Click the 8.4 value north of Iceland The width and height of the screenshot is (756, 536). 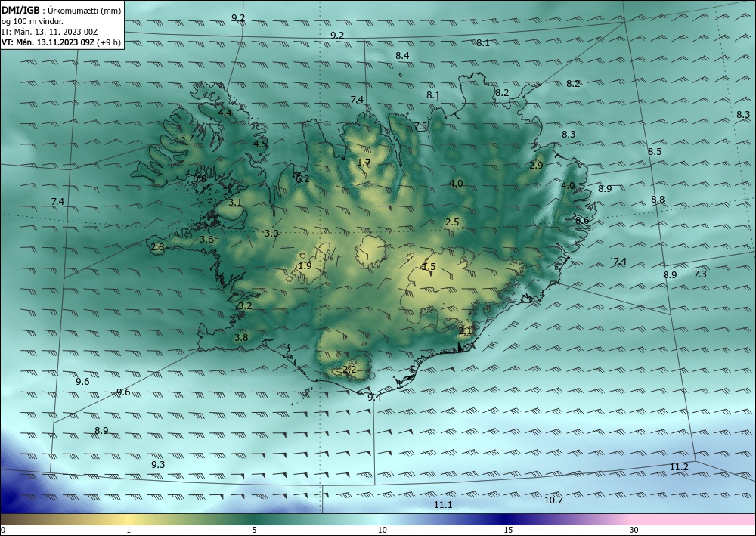[402, 56]
